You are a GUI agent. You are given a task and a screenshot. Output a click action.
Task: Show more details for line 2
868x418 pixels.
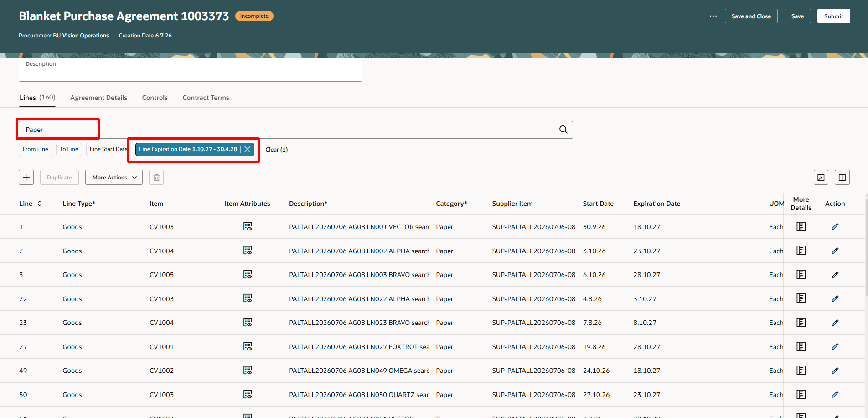pyautogui.click(x=801, y=251)
